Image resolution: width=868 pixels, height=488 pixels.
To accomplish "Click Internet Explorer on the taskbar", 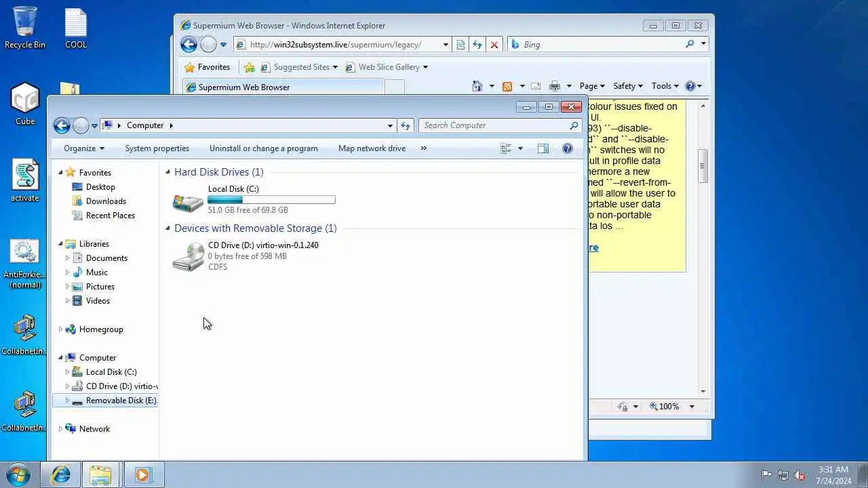I will coord(60,475).
